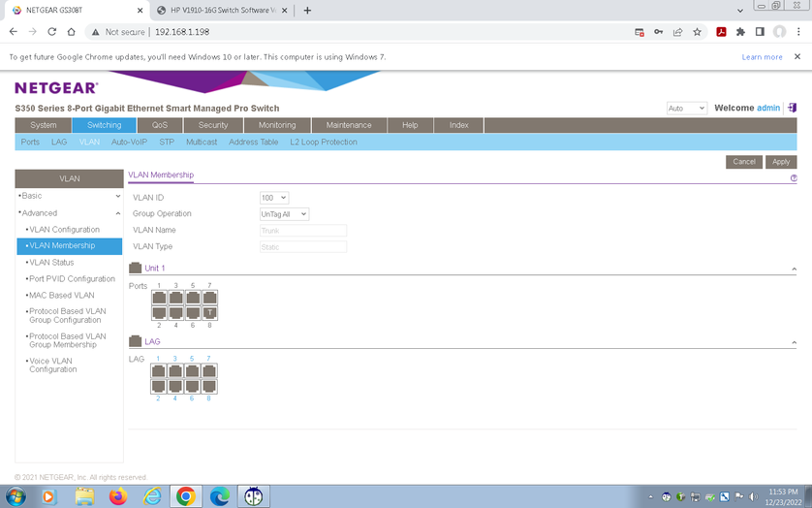Go to browser home page
812x508 pixels.
(x=72, y=32)
